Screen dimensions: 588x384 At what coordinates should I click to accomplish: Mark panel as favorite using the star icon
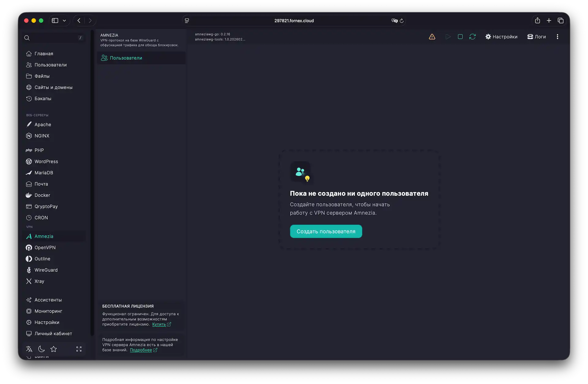tap(54, 349)
